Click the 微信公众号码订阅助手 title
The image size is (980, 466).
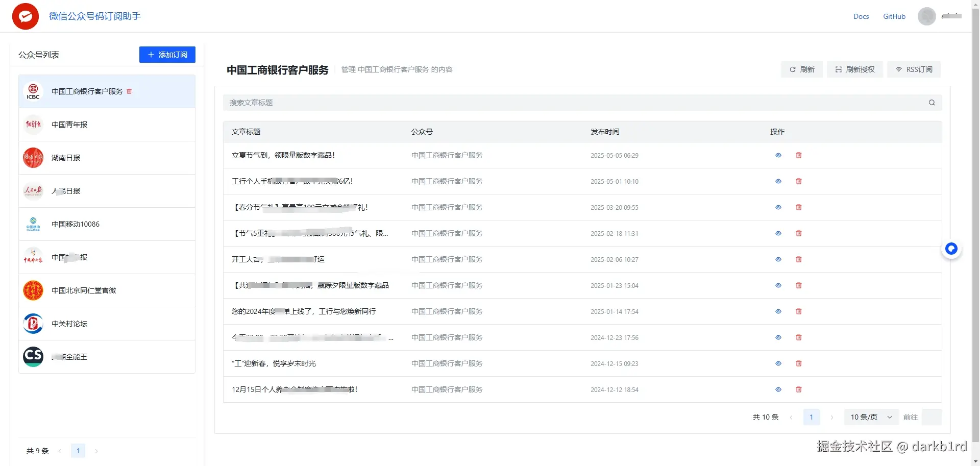coord(95,16)
